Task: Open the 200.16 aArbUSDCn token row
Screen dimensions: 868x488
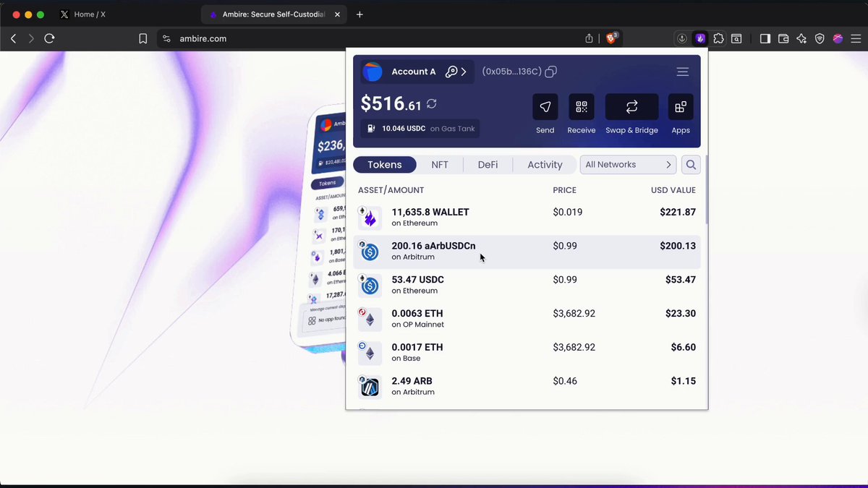Action: (527, 252)
